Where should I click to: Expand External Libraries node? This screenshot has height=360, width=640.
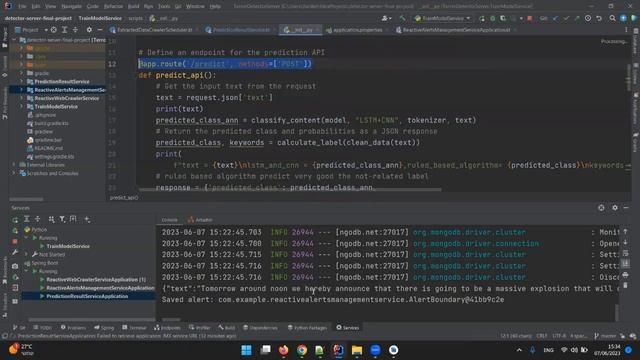click(14, 165)
